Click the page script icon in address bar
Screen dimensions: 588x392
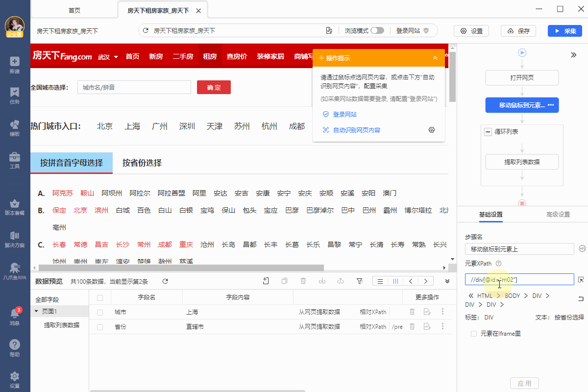click(x=329, y=31)
